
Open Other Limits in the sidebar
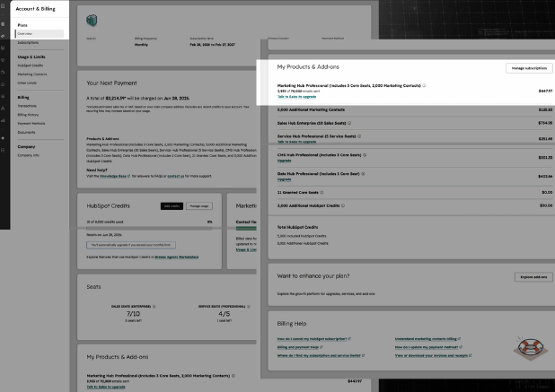[27, 83]
